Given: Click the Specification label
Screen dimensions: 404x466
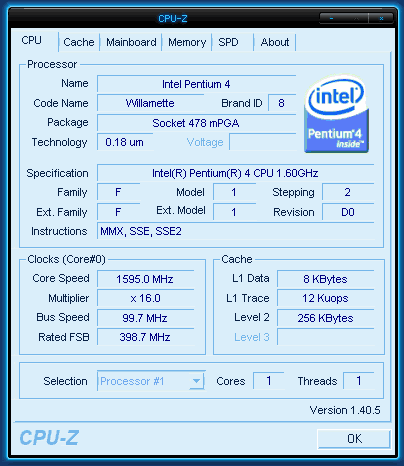Looking at the screenshot, I should click(57, 173).
